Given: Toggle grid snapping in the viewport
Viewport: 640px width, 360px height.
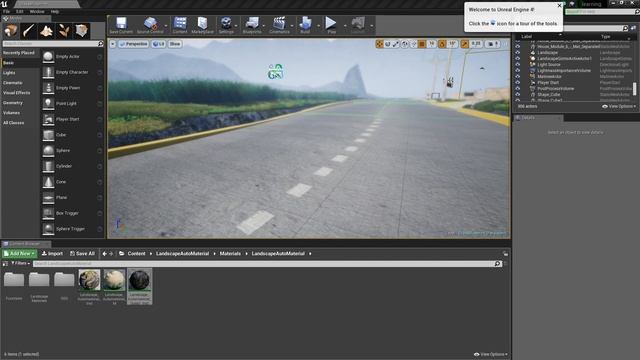Looking at the screenshot, I should point(422,44).
